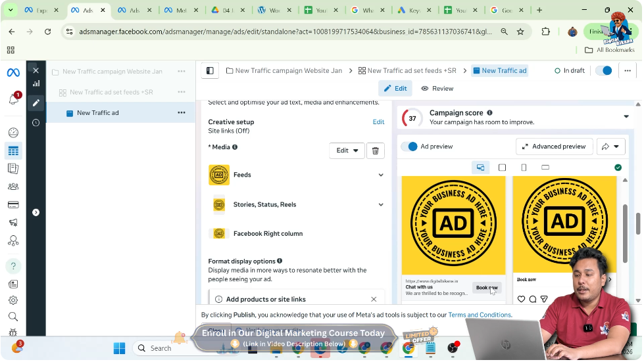
Task: Open Help question mark icon
Action: point(13,267)
